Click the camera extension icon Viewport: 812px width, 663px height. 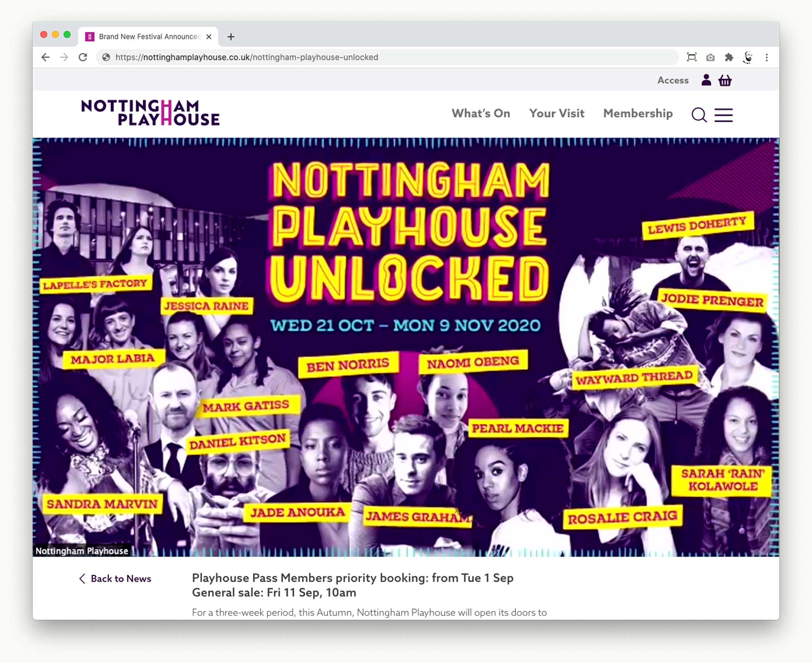[710, 57]
